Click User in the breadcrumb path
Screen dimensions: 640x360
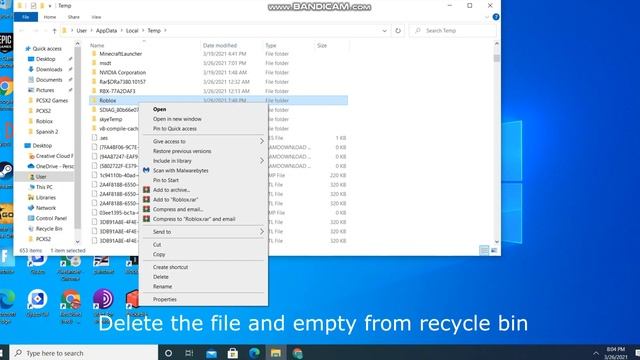pyautogui.click(x=82, y=31)
